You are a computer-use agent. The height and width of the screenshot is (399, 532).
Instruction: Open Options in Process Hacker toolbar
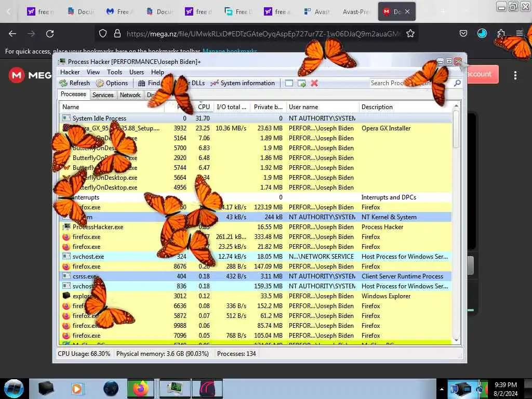[x=112, y=83]
